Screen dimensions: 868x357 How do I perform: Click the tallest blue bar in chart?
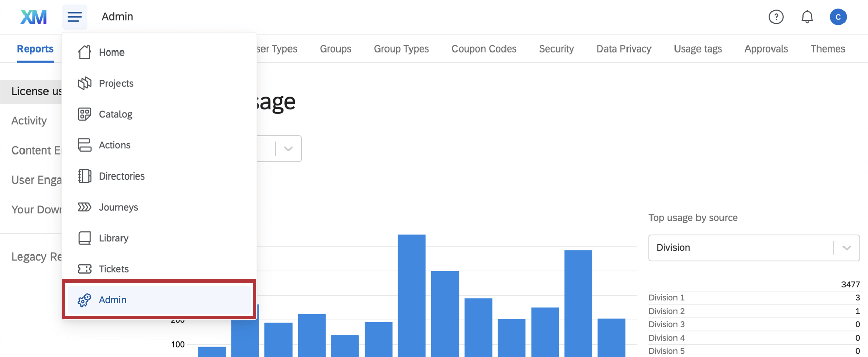click(x=412, y=295)
